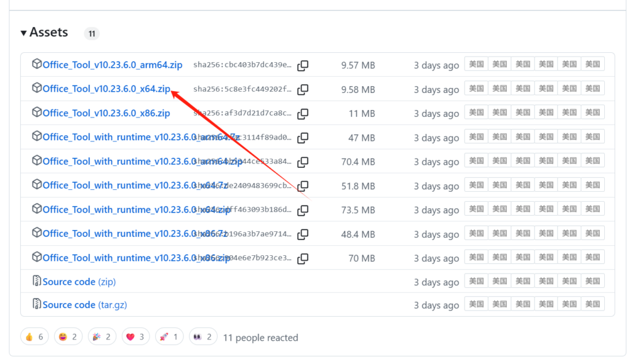This screenshot has height=364, width=630.
Task: Download Source code (tar.gz)
Action: point(85,305)
